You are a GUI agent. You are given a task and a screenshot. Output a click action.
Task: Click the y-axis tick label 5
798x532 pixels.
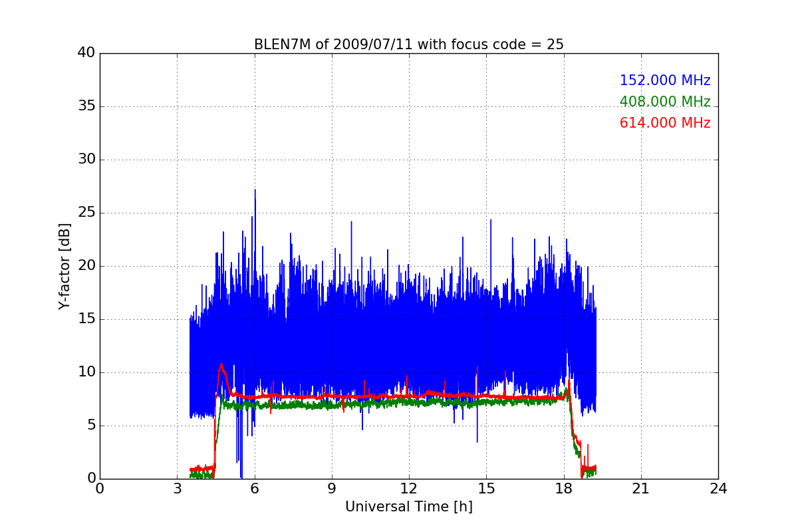point(90,426)
